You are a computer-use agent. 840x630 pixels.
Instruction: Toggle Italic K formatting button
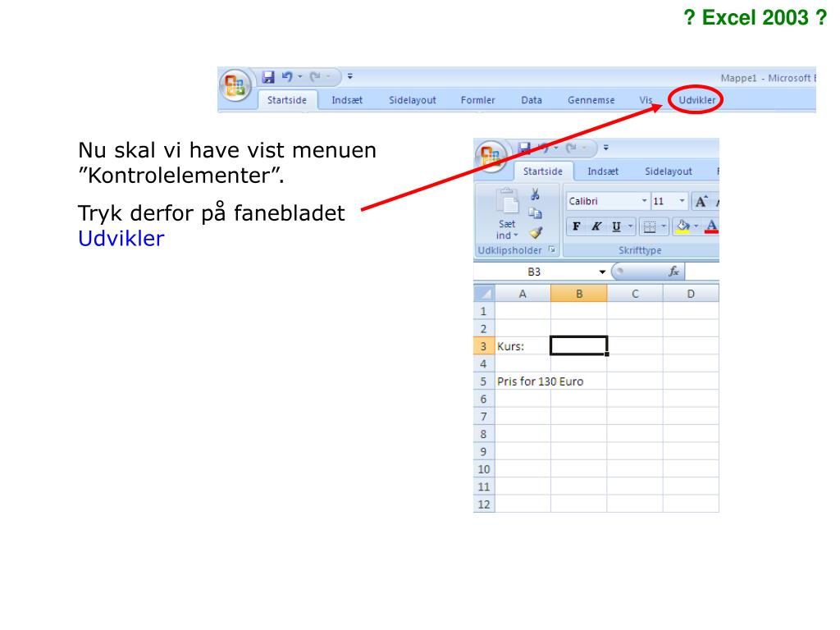click(596, 226)
